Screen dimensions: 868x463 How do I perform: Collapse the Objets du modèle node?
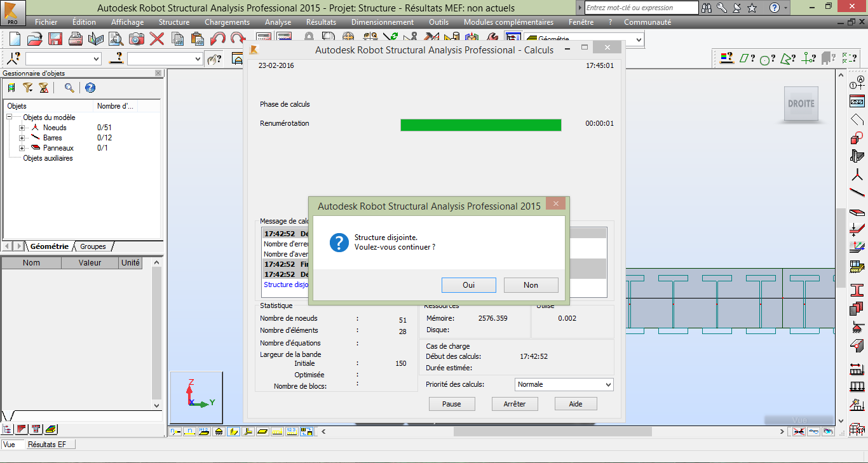[10, 117]
